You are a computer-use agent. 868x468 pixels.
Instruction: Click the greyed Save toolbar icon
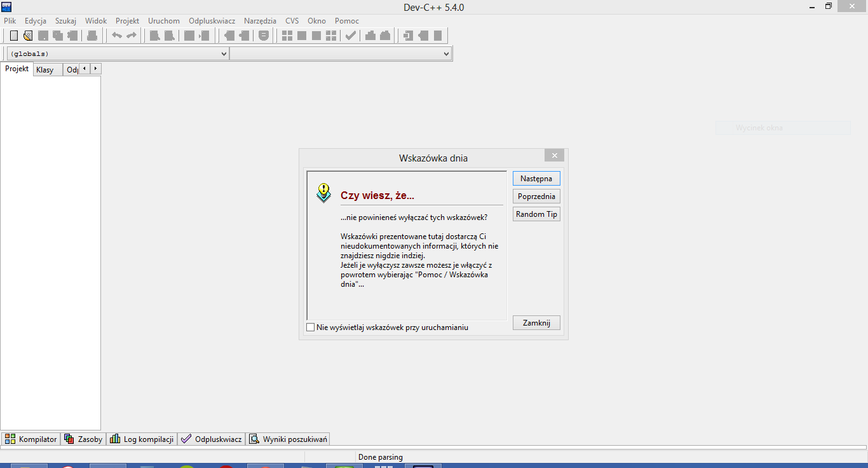(x=43, y=36)
